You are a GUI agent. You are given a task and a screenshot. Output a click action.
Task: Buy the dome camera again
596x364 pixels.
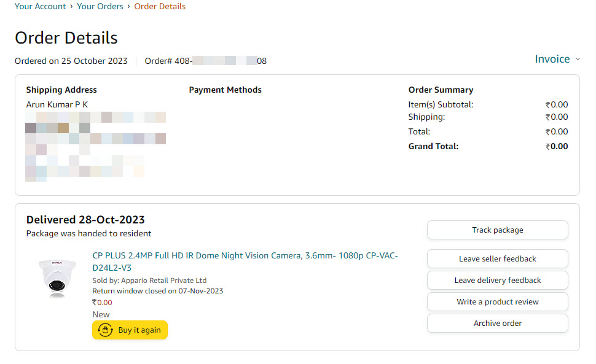[130, 330]
